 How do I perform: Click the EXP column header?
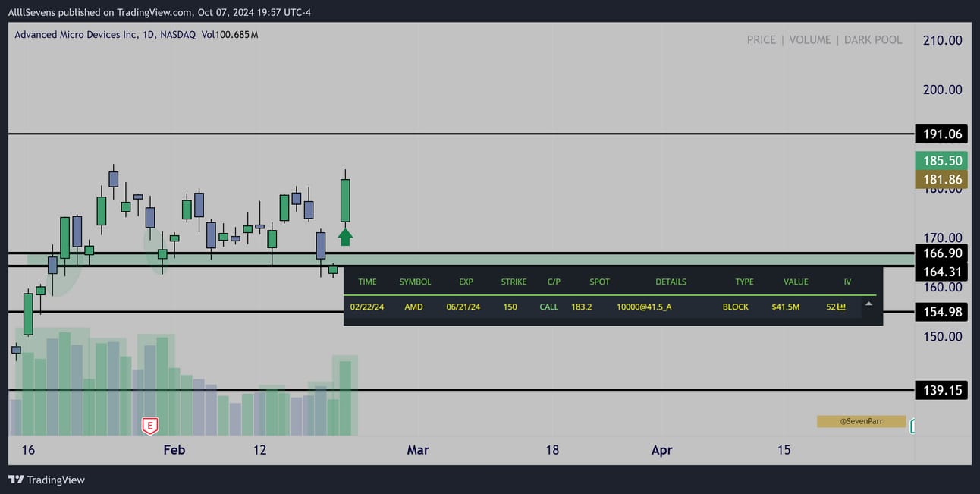466,282
